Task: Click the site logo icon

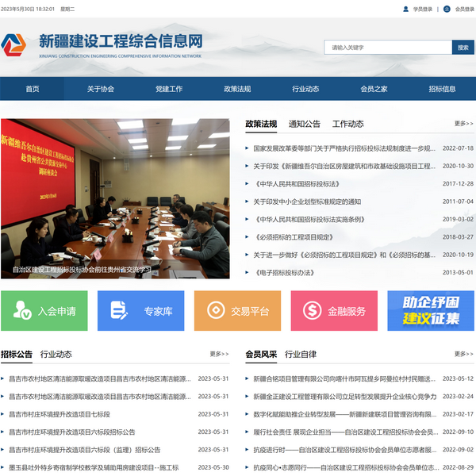Action: (x=14, y=45)
